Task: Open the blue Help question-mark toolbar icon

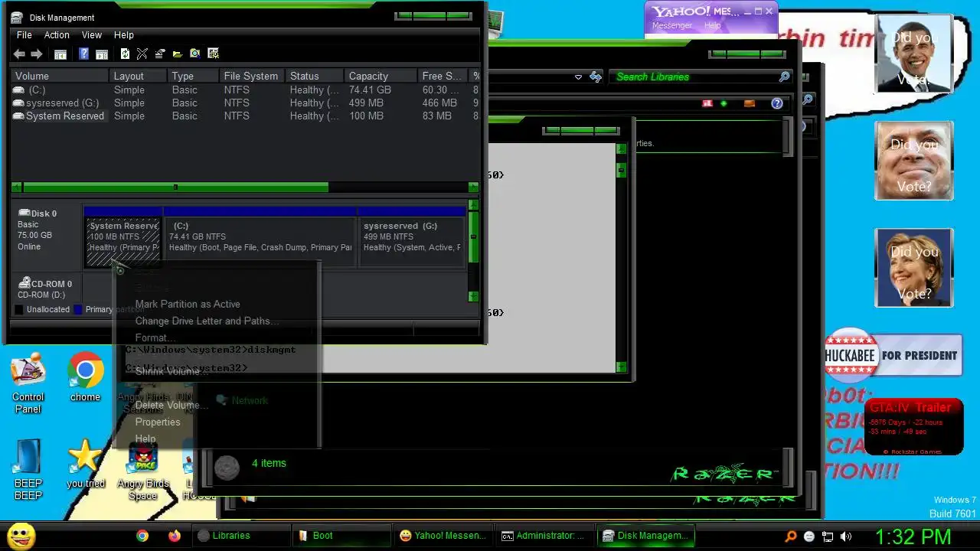Action: 84,54
